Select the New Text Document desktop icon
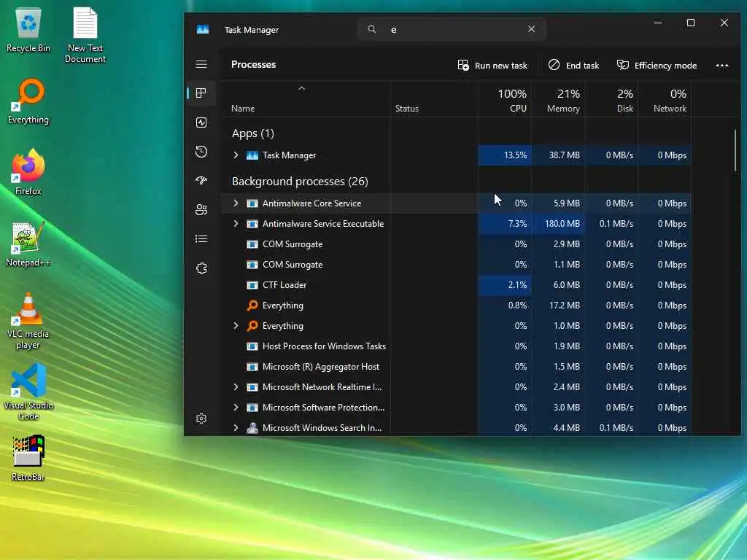747x560 pixels. (85, 35)
